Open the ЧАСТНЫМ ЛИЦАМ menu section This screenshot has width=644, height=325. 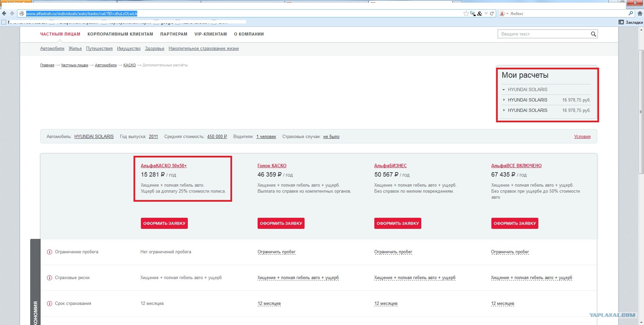pos(60,34)
